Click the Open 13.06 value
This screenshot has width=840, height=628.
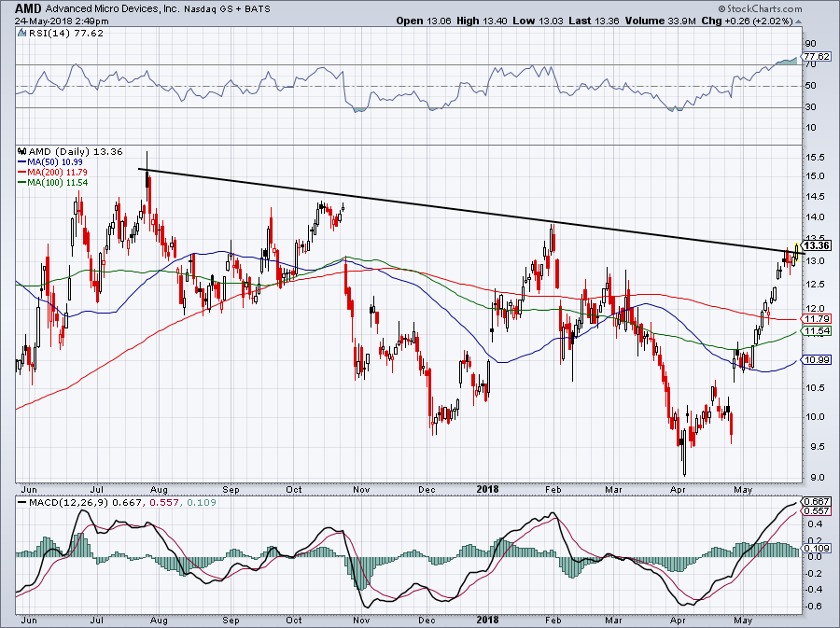coord(424,21)
